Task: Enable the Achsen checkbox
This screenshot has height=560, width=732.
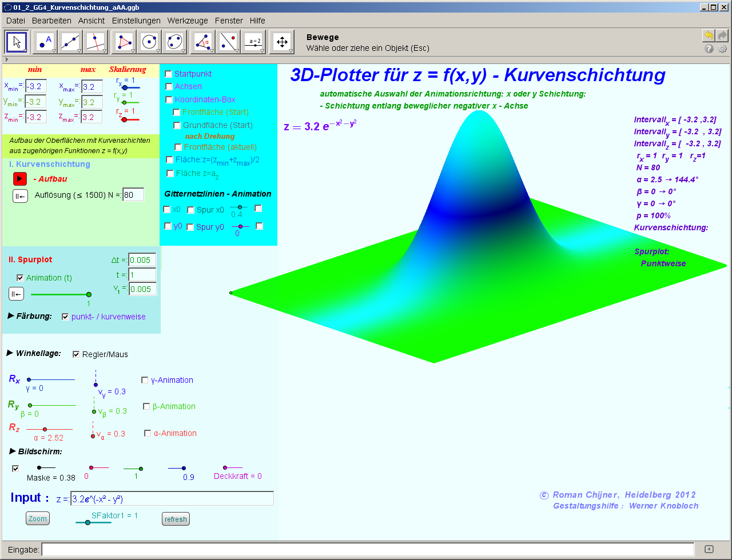Action: [x=169, y=86]
